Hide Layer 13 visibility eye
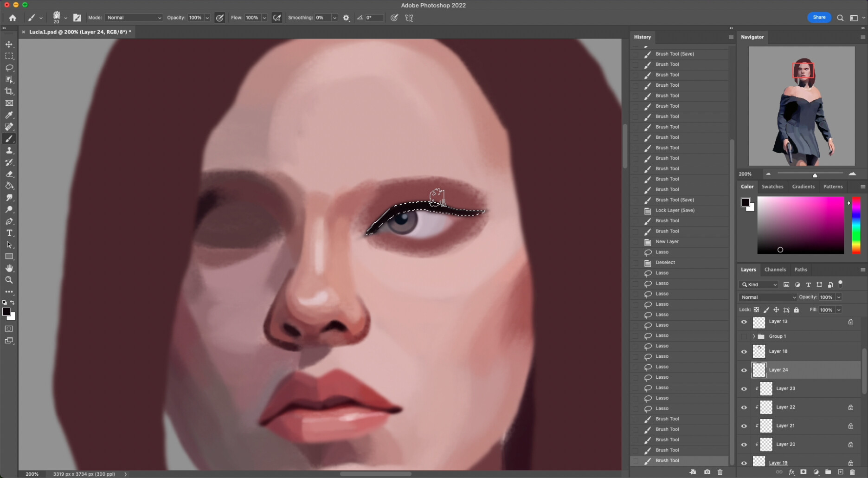Viewport: 868px width, 478px height. point(744,322)
